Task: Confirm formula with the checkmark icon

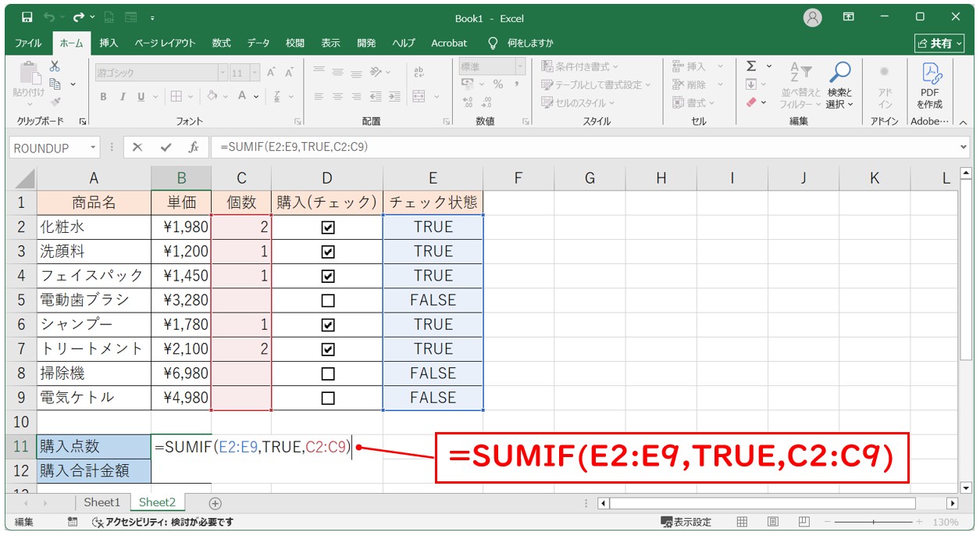Action: (x=166, y=147)
